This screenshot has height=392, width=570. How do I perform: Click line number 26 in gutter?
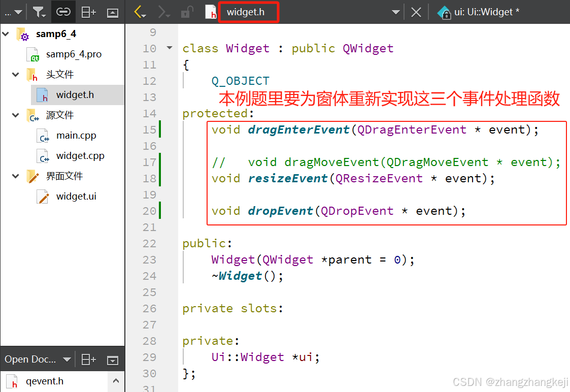[149, 309]
